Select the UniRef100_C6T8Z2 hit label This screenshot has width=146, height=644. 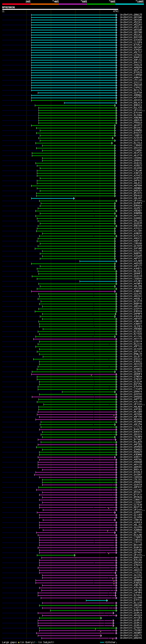coord(131,55)
